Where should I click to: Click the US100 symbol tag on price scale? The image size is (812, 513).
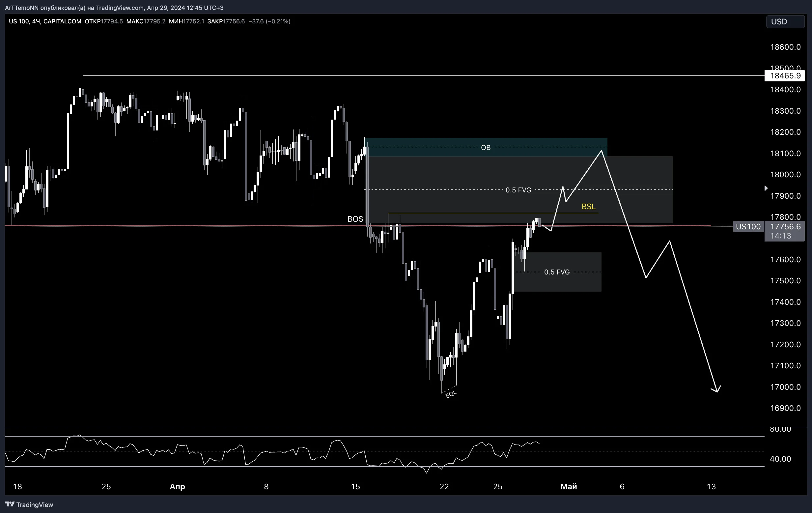pyautogui.click(x=748, y=227)
